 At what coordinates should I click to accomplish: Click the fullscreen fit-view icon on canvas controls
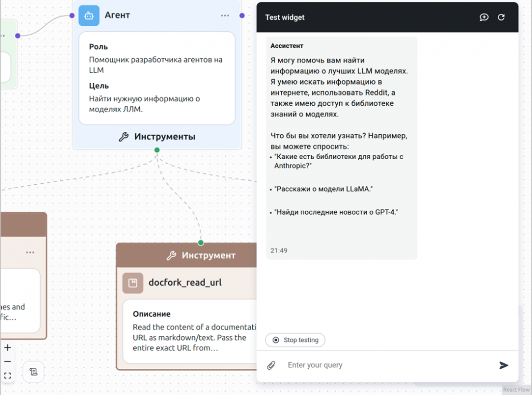(x=8, y=375)
